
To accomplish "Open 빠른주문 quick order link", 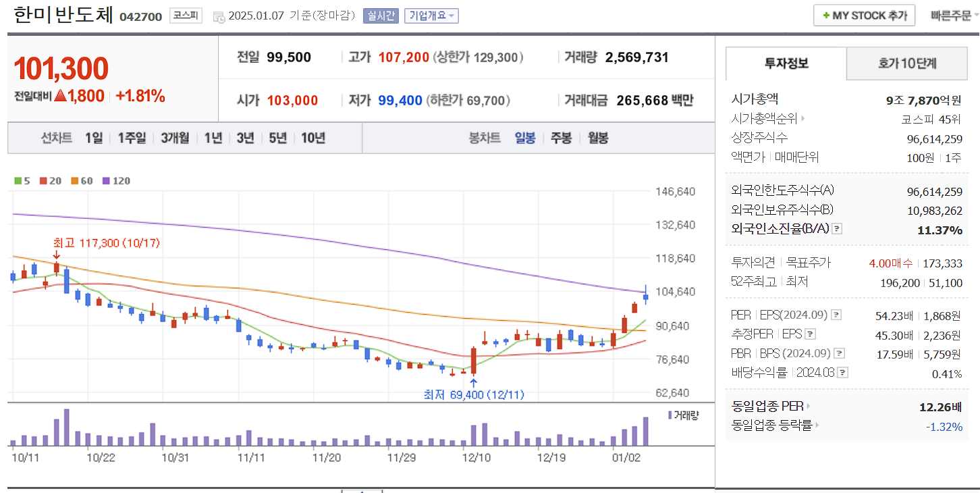I will coord(950,15).
